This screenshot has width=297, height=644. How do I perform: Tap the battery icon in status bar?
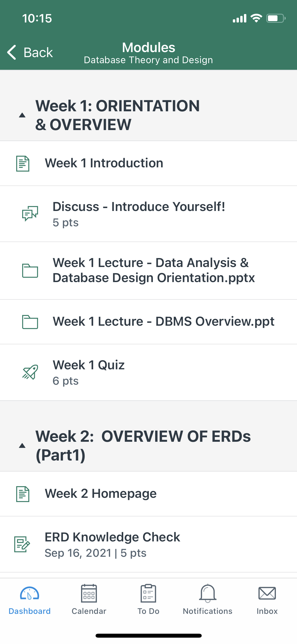click(x=276, y=19)
